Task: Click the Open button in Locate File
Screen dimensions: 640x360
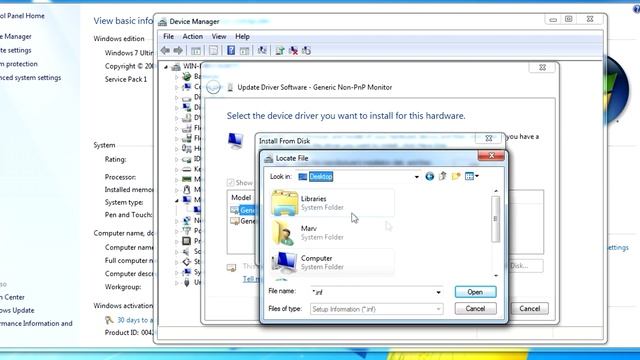Action: point(476,292)
